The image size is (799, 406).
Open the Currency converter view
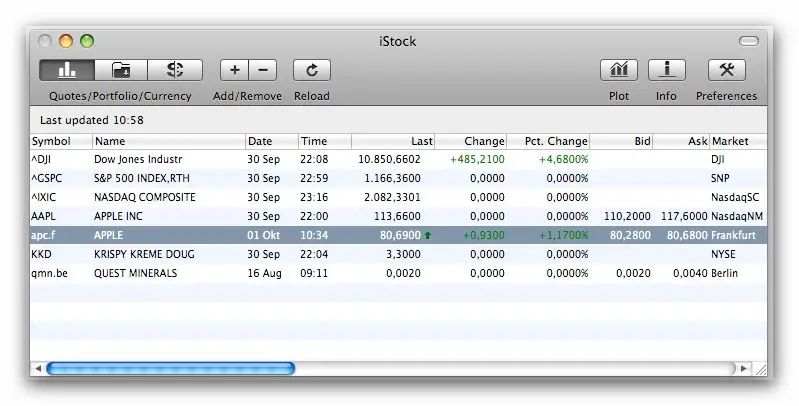[175, 70]
